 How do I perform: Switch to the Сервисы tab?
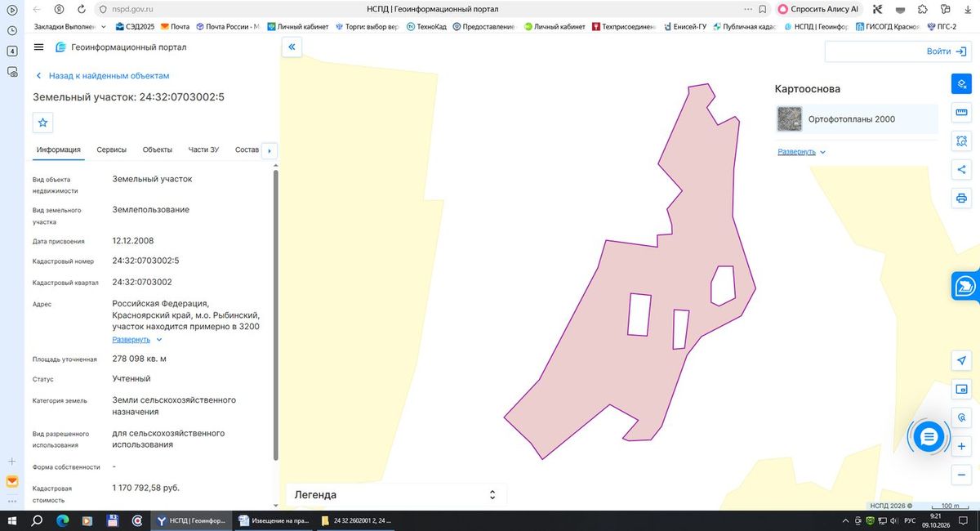point(111,149)
